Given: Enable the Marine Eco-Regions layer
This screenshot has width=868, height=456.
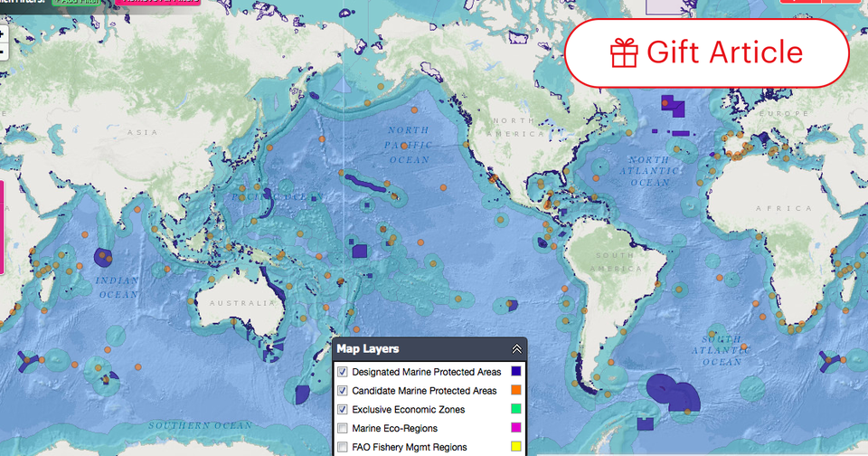Looking at the screenshot, I should click(x=343, y=428).
